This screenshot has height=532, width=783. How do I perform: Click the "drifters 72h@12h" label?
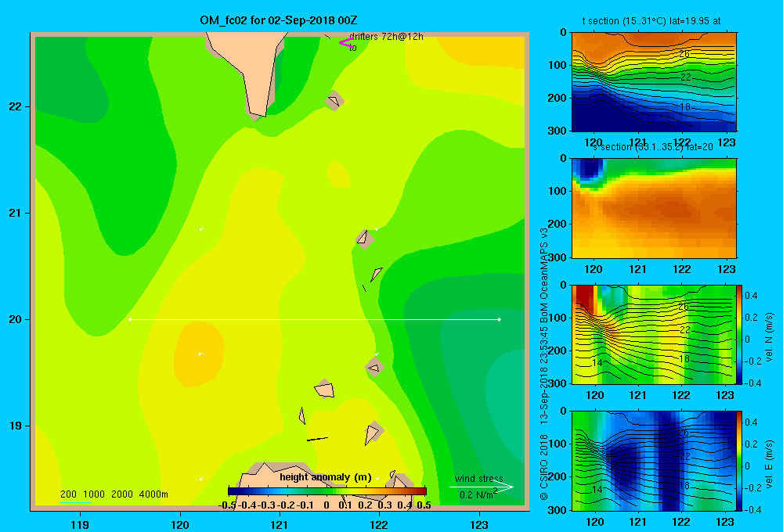click(x=386, y=37)
